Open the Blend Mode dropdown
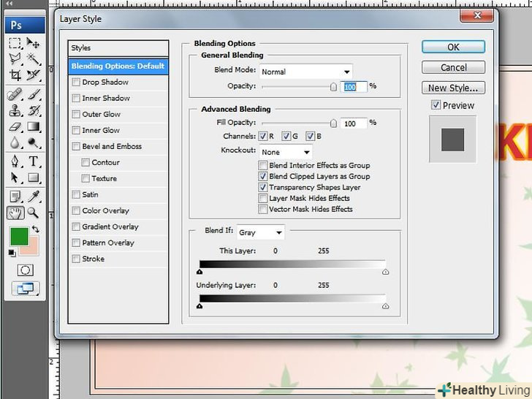Image resolution: width=532 pixels, height=399 pixels. click(x=305, y=72)
